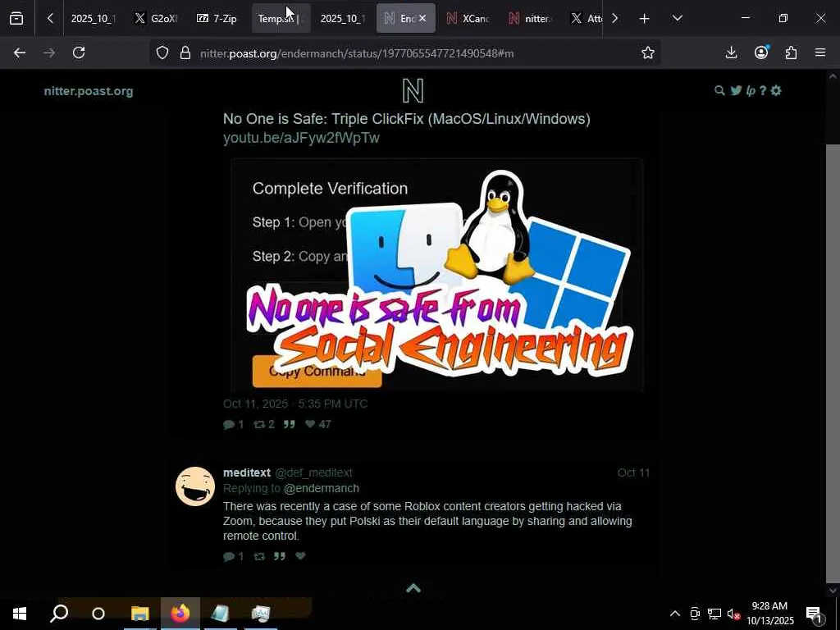Click the main tweet's quote icon

pos(290,424)
